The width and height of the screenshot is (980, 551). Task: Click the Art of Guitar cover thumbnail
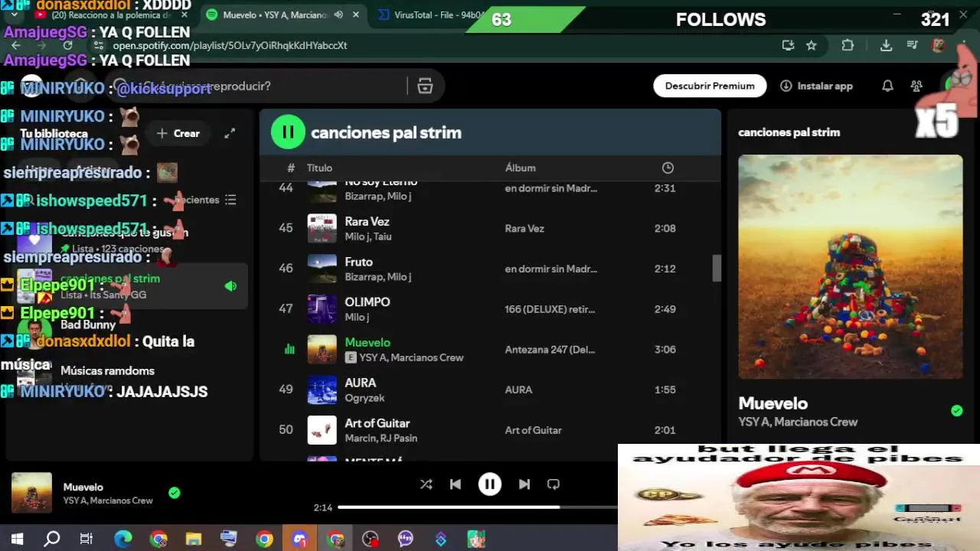point(322,430)
